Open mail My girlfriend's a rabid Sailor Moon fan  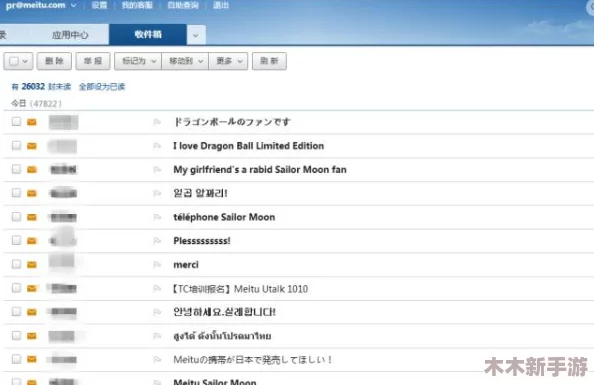[260, 169]
